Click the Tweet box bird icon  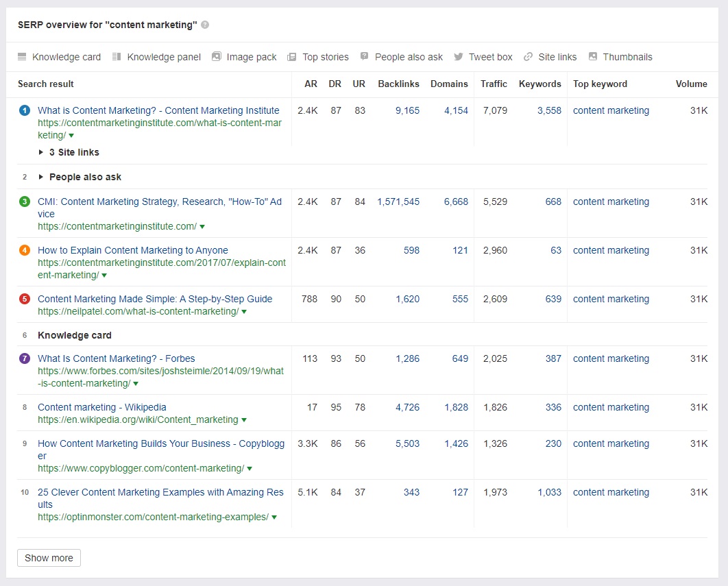pyautogui.click(x=459, y=57)
